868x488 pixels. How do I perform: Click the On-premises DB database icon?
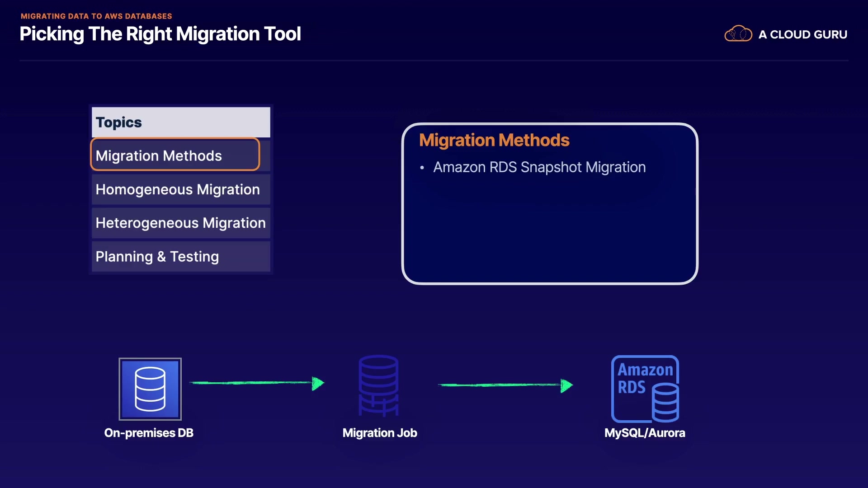150,389
